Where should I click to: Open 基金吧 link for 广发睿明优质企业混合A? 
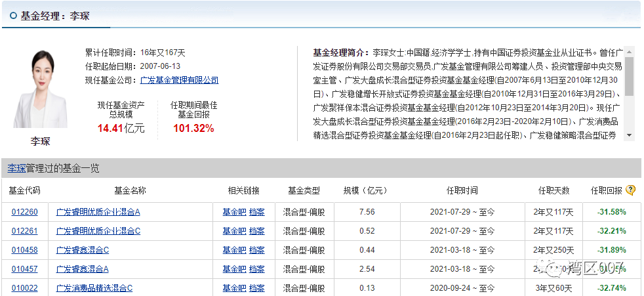(x=234, y=212)
